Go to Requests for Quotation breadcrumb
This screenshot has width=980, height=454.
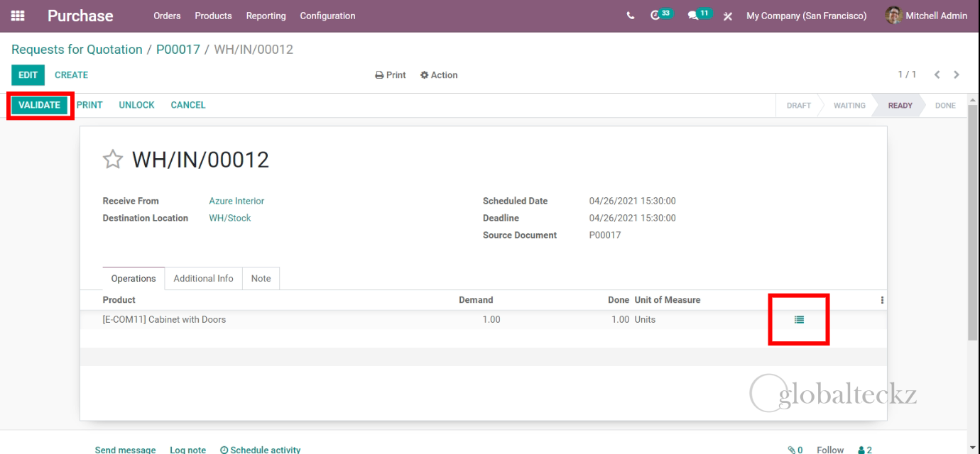click(x=77, y=50)
